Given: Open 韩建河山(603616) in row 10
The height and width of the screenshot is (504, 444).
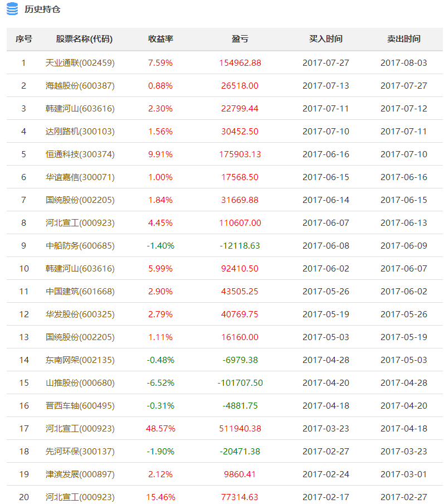Looking at the screenshot, I should 80,268.
